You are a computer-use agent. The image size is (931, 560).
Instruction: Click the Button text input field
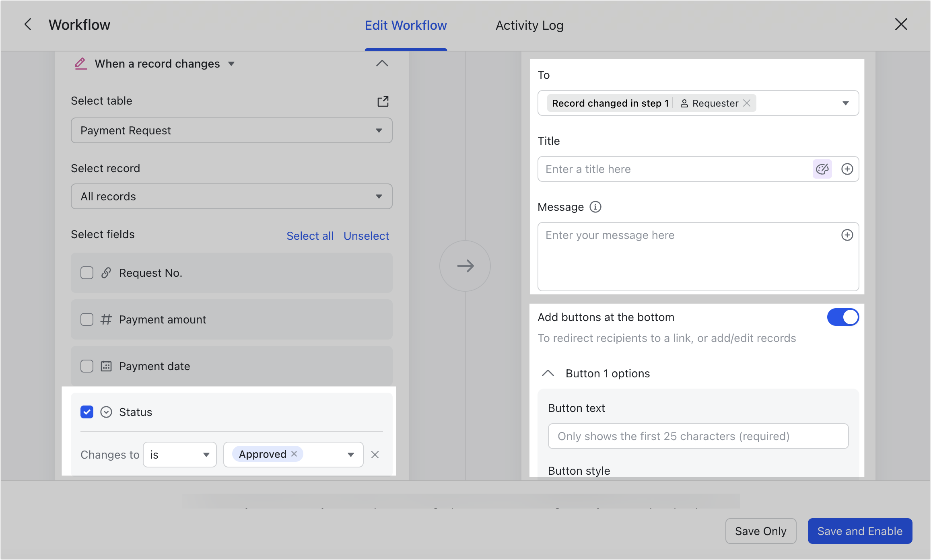698,436
